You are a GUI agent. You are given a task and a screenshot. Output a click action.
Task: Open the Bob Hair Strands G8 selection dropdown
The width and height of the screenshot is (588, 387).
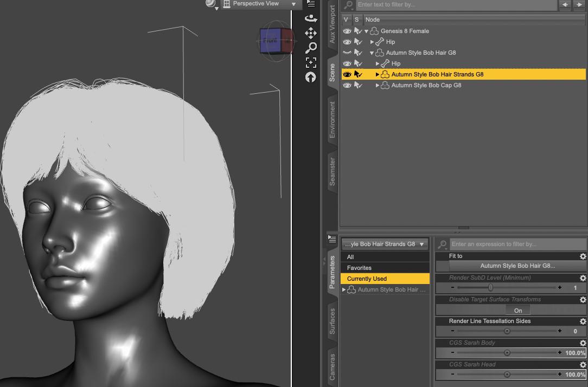click(x=385, y=244)
